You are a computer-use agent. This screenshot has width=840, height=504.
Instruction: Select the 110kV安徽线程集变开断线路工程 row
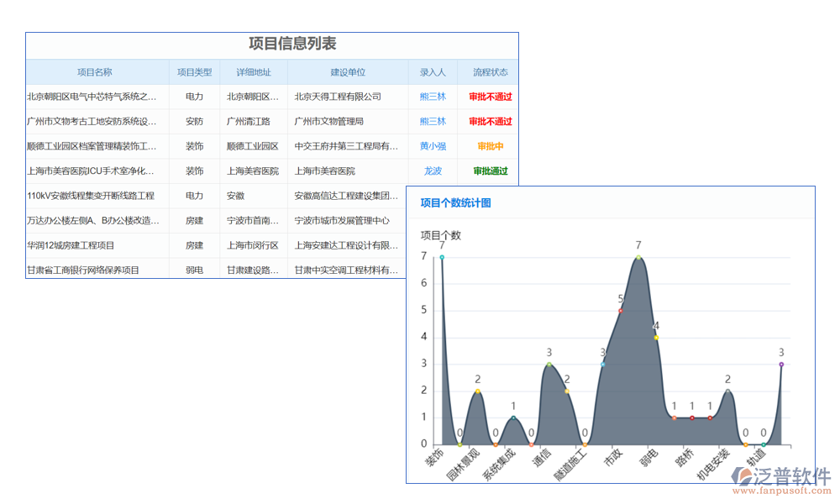91,196
